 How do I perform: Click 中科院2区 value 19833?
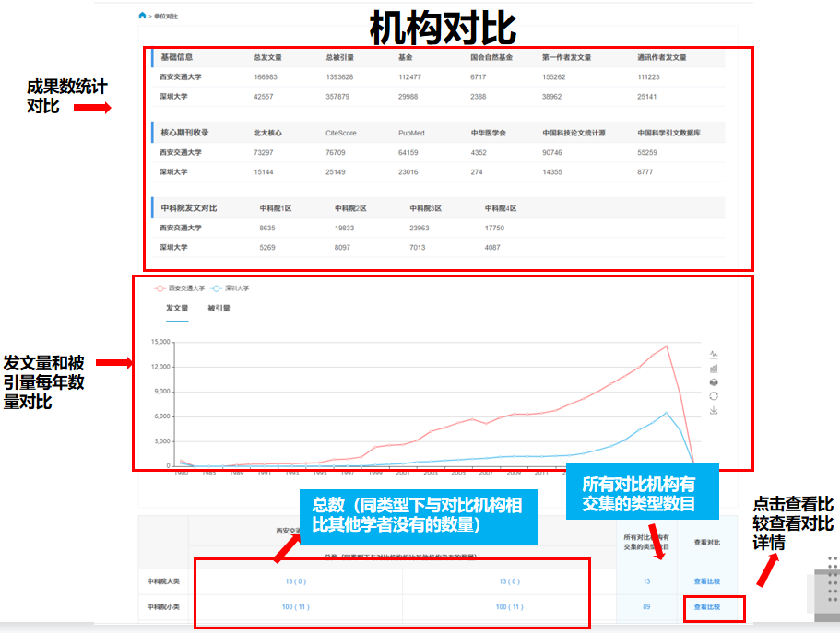click(345, 229)
